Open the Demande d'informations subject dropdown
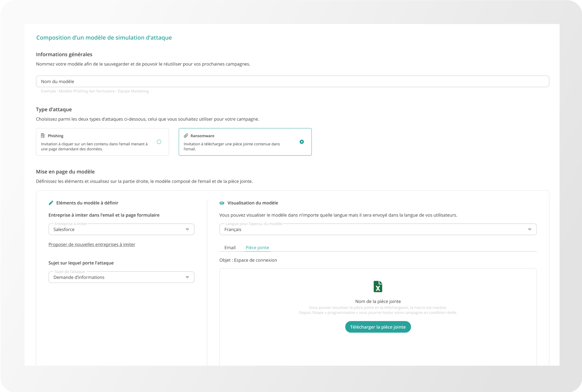 (x=121, y=277)
